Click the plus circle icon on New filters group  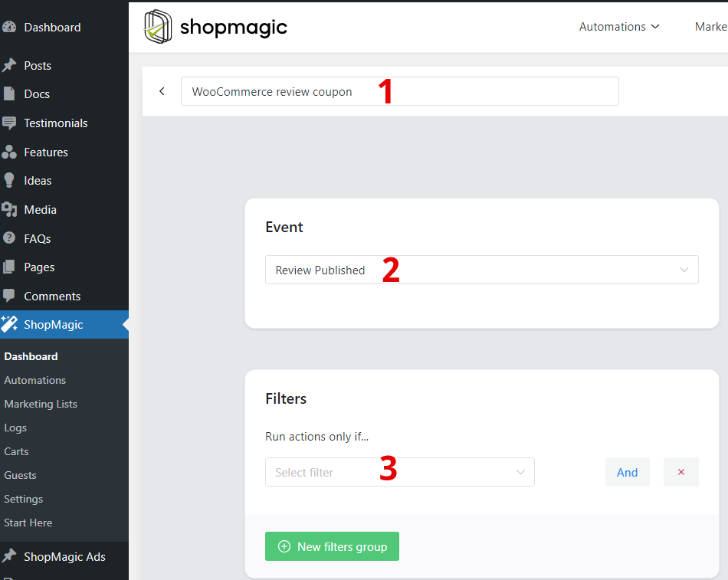pos(284,546)
